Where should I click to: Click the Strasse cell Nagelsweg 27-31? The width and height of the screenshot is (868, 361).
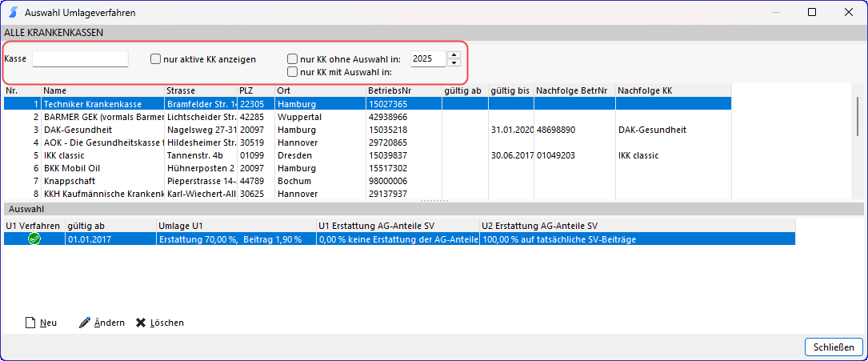tap(202, 130)
